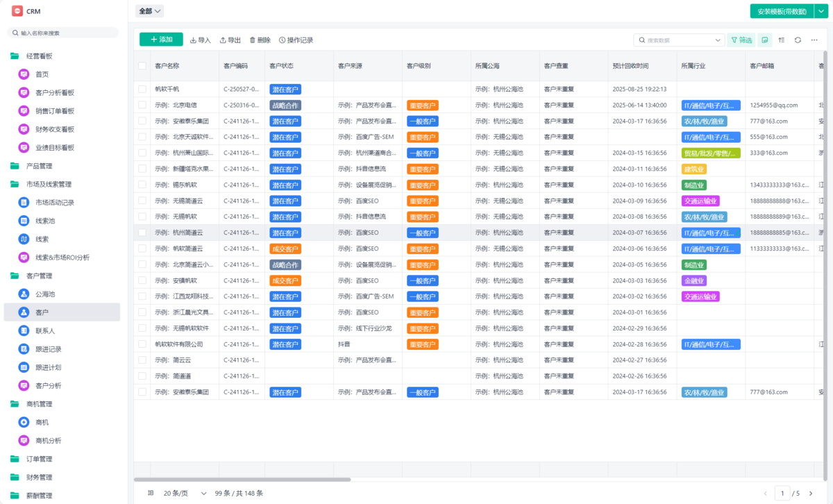Click 战略合作 tag in 北京电信 row
The image size is (833, 504).
pyautogui.click(x=285, y=106)
